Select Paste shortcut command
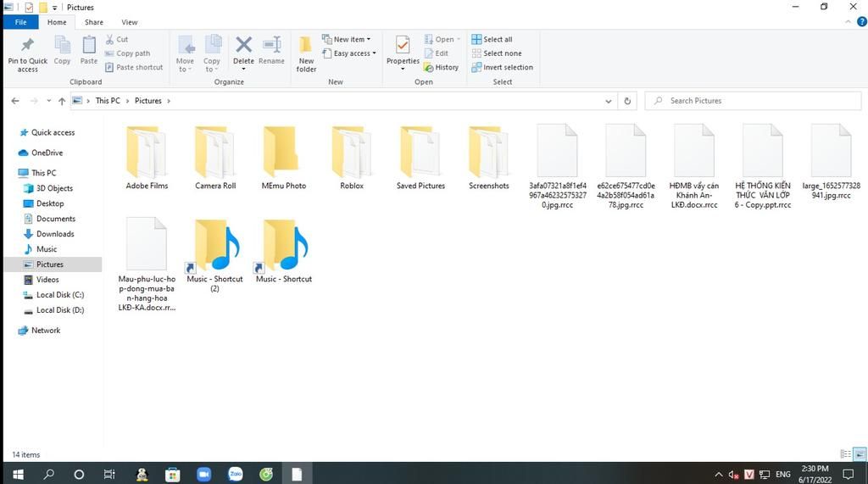The height and width of the screenshot is (484, 868). pyautogui.click(x=134, y=67)
